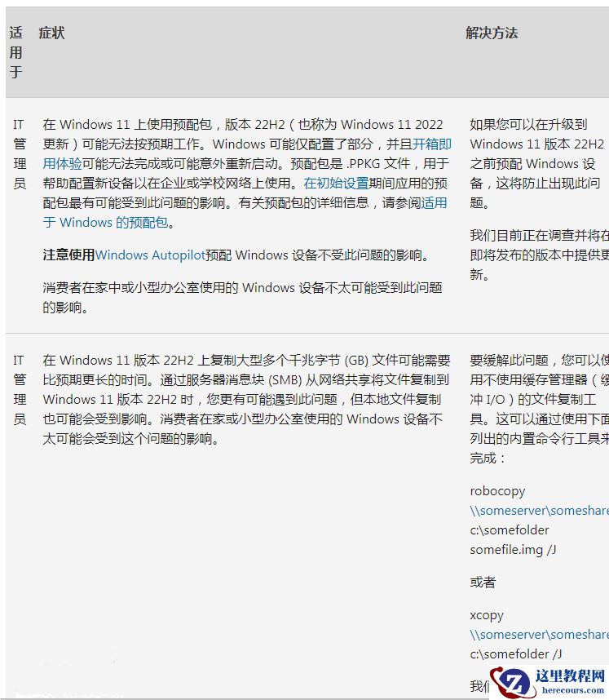The image size is (609, 700).
Task: Click the first row's IT 管理员 cell
Action: point(19,154)
